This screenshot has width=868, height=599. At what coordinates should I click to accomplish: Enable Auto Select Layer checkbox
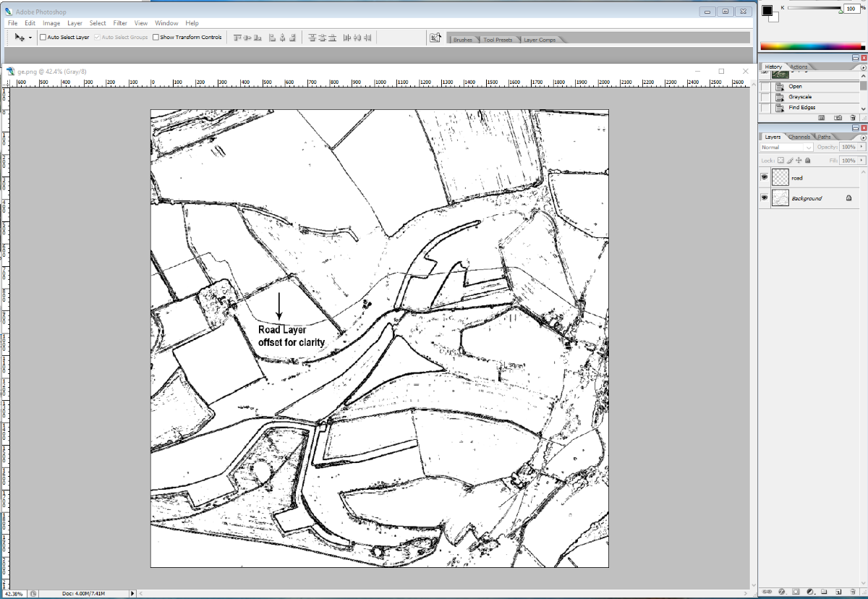point(43,37)
